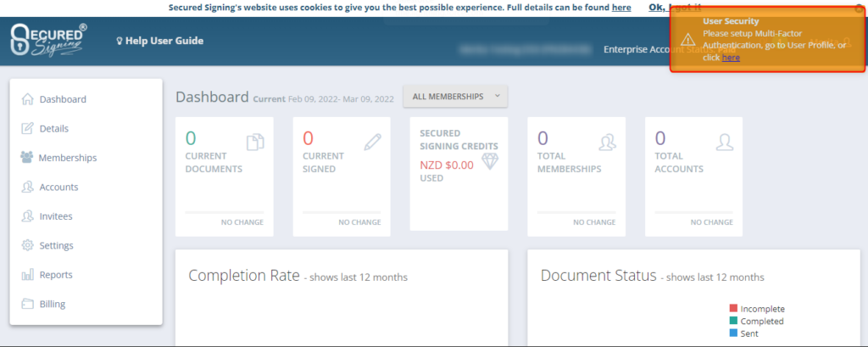Click the 'here' link in cookie notice
868x347 pixels.
(621, 8)
